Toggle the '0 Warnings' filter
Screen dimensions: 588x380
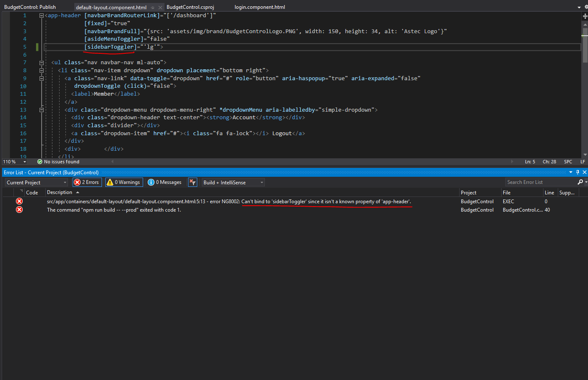click(124, 182)
